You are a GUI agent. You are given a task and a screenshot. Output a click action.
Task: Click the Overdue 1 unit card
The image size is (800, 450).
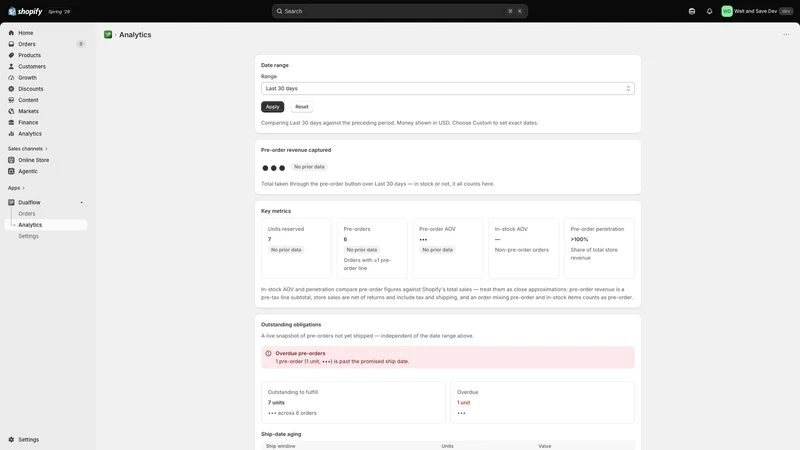542,403
